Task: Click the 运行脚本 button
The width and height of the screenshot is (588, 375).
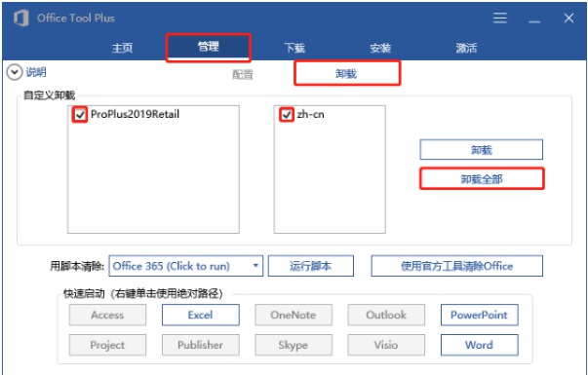Action: pyautogui.click(x=311, y=266)
